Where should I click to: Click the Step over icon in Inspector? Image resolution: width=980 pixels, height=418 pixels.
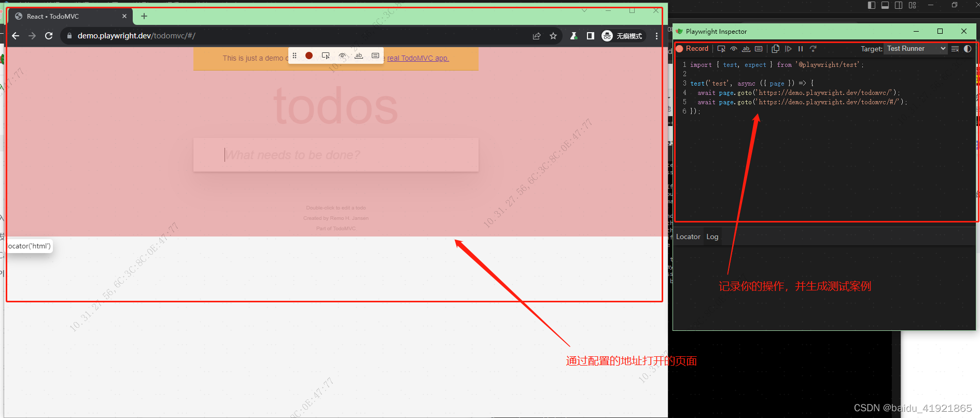813,49
